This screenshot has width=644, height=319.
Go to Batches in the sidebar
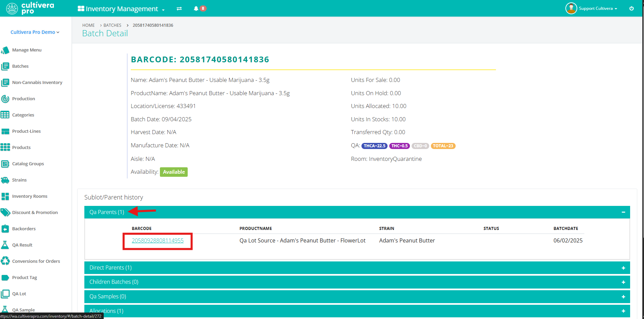20,66
